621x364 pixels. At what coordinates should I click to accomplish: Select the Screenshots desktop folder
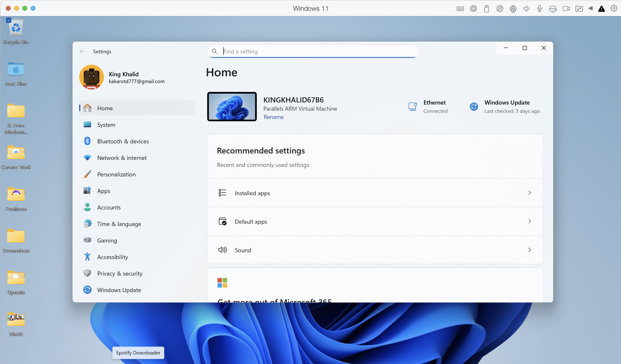point(16,240)
